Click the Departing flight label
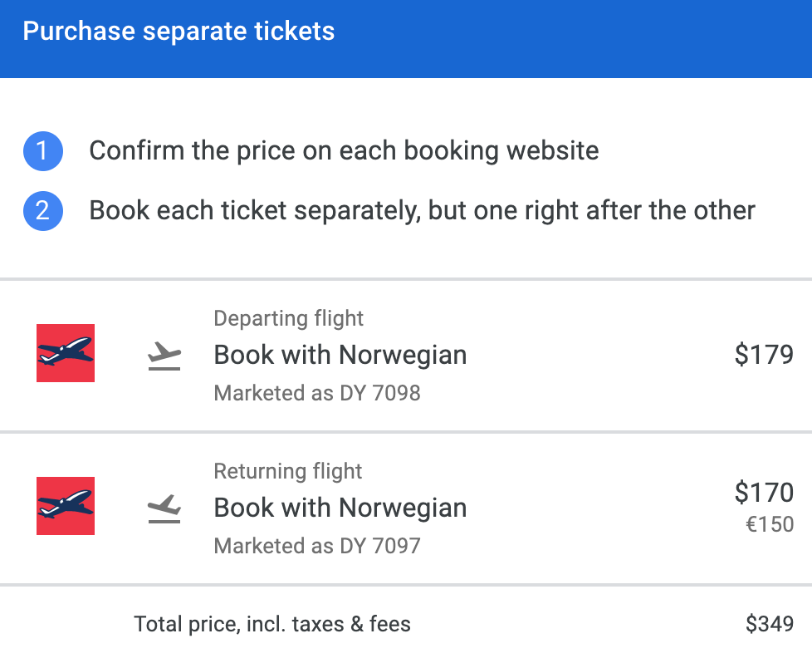Viewport: 812px width, 658px height. [289, 318]
